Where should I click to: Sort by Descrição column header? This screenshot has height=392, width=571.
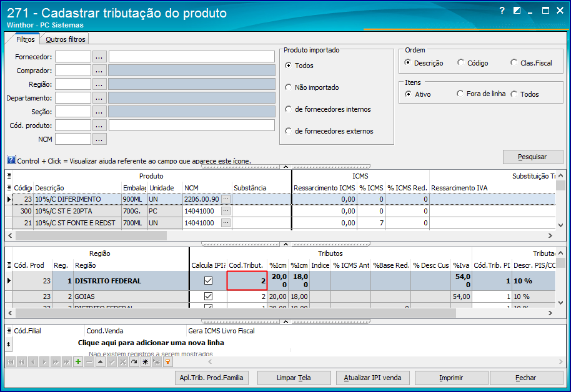point(77,188)
